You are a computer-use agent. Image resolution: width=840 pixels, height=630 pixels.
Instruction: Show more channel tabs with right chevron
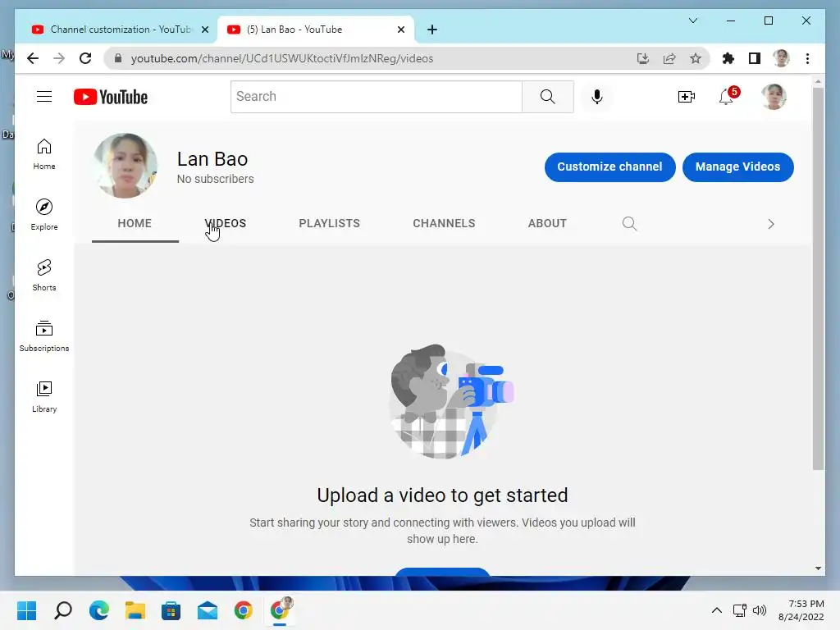pos(771,224)
